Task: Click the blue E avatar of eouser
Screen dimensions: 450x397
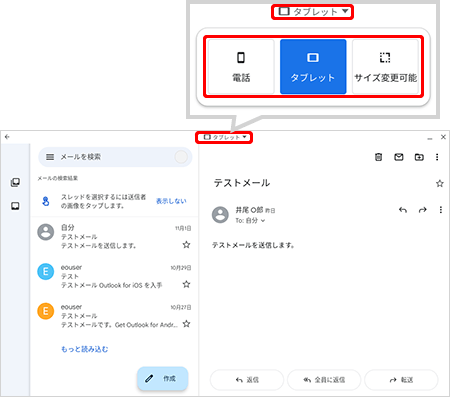Action: (x=46, y=272)
